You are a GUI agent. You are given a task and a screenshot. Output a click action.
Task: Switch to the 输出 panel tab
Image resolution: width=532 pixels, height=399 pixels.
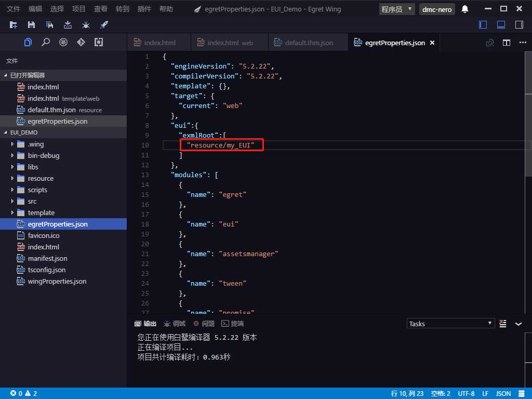(145, 324)
